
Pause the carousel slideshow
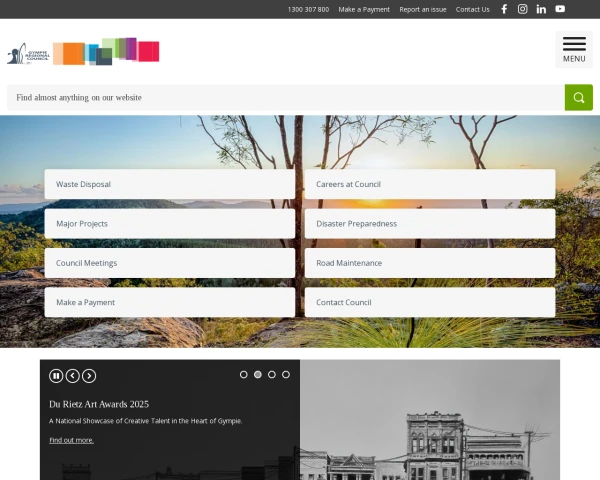pos(56,376)
